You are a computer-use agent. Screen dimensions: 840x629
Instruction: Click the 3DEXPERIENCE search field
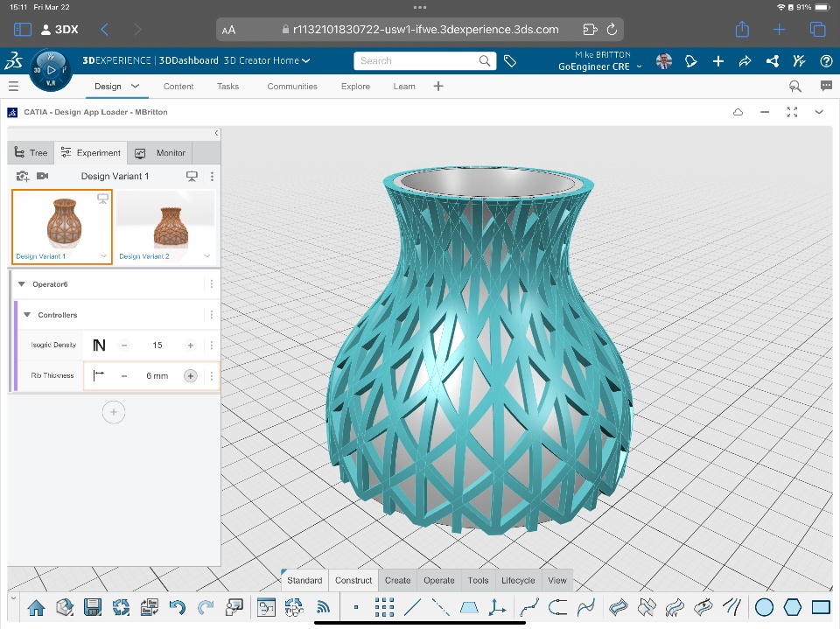416,61
